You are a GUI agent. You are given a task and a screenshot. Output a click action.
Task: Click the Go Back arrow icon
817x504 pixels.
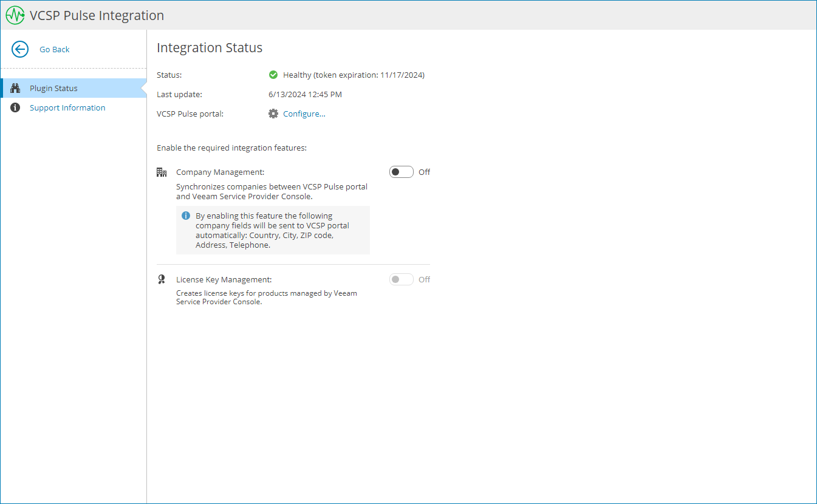[x=20, y=49]
